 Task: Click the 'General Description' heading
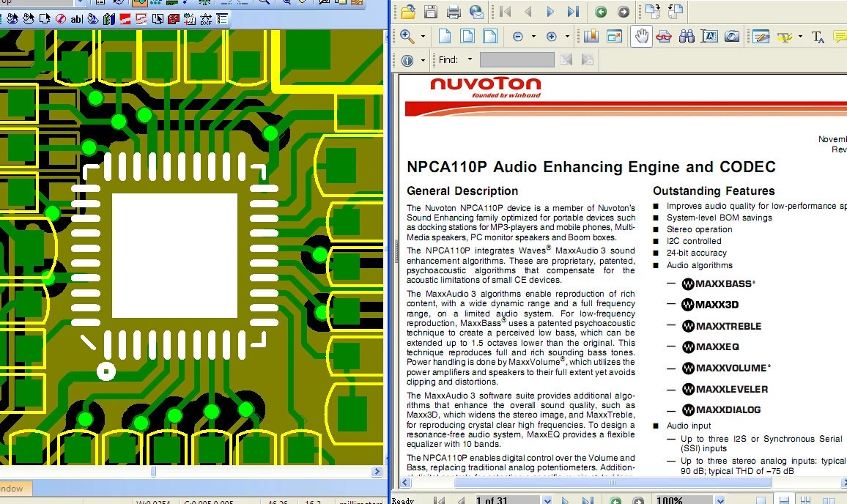pos(462,190)
